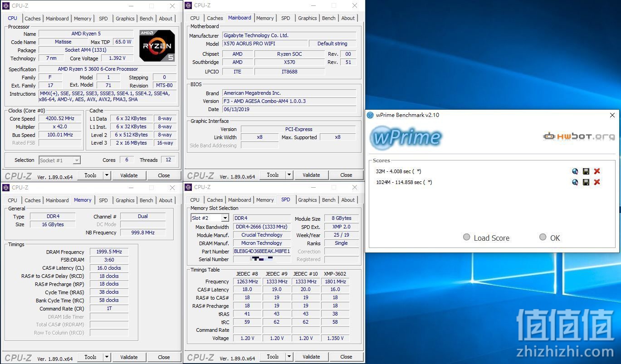Image resolution: width=621 pixels, height=364 pixels.
Task: Delete the 1024M score with red X
Action: click(597, 182)
